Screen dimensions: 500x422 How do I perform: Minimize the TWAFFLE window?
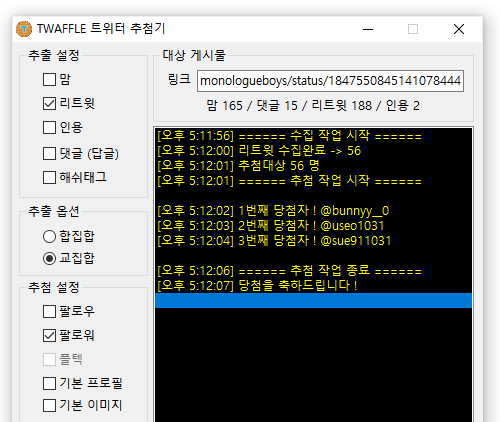point(368,29)
